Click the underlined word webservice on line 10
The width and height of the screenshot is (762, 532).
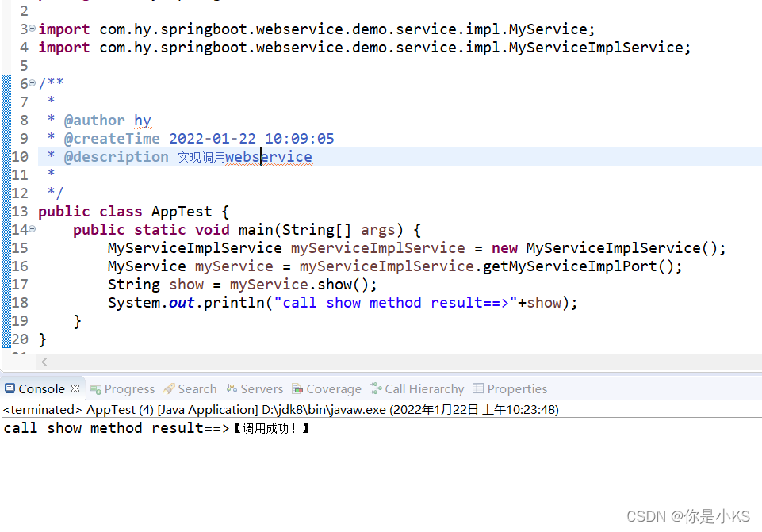coord(269,157)
